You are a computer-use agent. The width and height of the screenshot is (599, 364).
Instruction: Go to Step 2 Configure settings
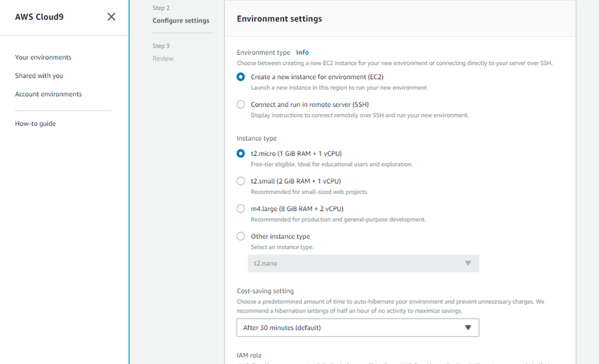(x=180, y=21)
